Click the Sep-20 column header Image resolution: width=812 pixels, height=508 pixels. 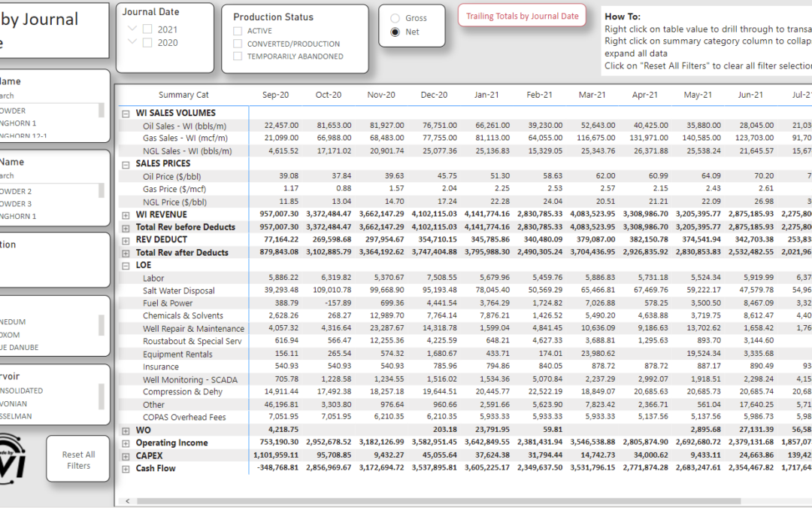click(275, 95)
